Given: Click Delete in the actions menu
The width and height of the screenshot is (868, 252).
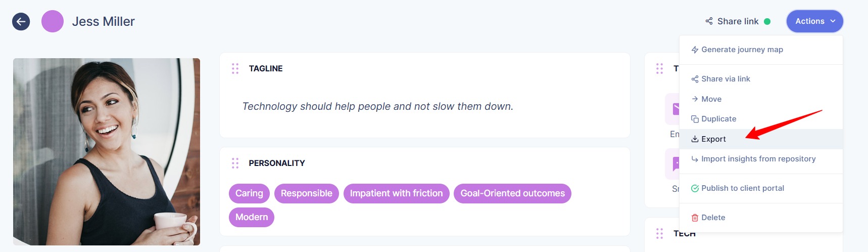Looking at the screenshot, I should [713, 218].
